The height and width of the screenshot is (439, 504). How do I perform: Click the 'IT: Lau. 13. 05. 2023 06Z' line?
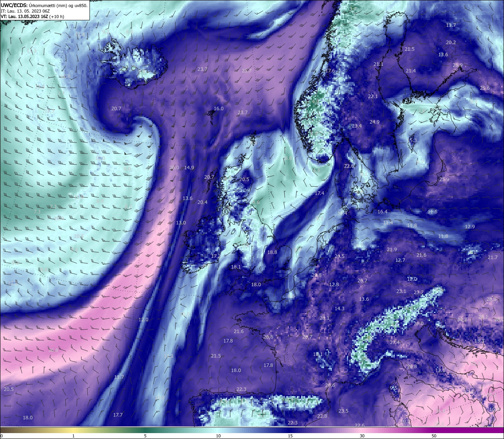(25, 11)
